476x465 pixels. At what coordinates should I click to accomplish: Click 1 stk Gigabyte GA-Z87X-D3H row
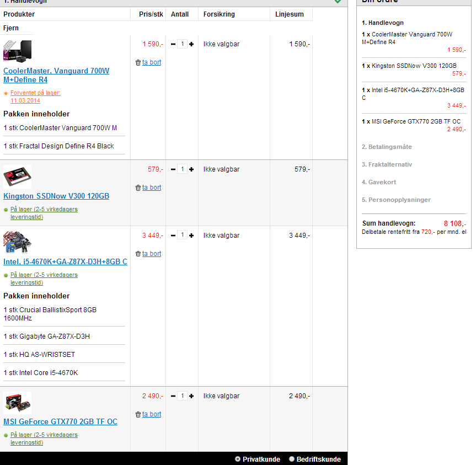(x=47, y=336)
